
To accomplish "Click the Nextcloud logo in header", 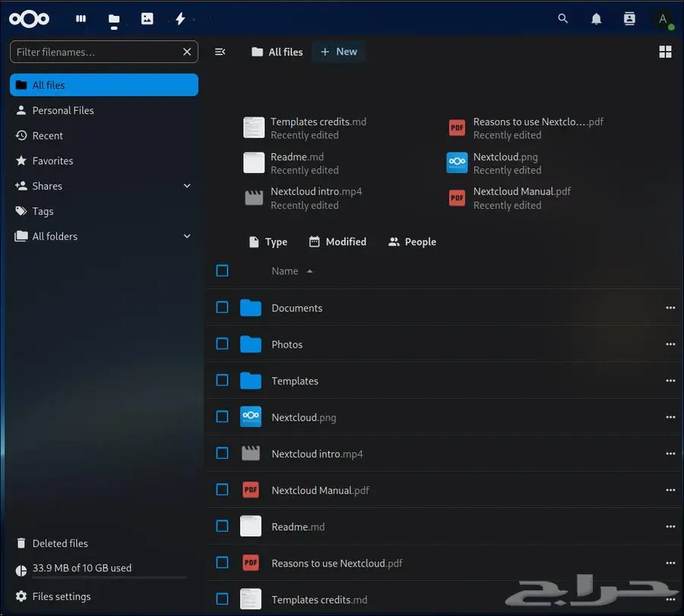I will [29, 19].
